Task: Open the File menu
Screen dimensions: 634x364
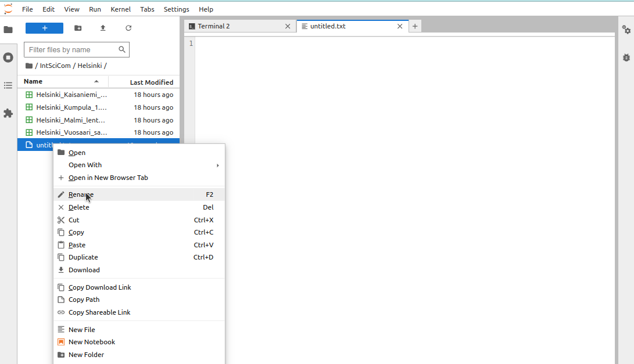Action: 27,9
